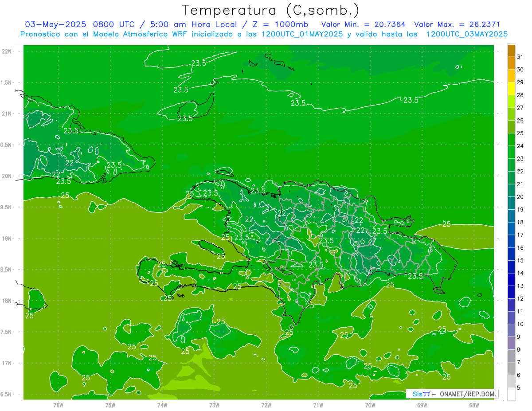The width and height of the screenshot is (532, 411).
Task: Click the legend value "19"
Action: 520,210
